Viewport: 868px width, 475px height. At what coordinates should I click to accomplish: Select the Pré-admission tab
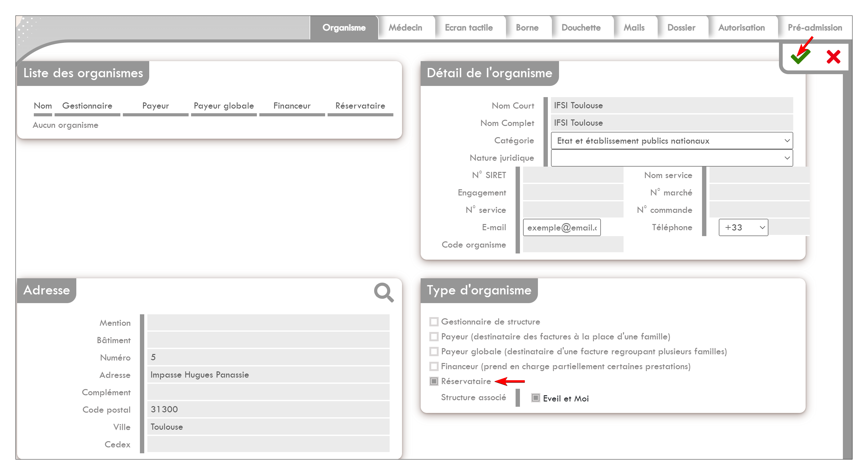(x=814, y=28)
